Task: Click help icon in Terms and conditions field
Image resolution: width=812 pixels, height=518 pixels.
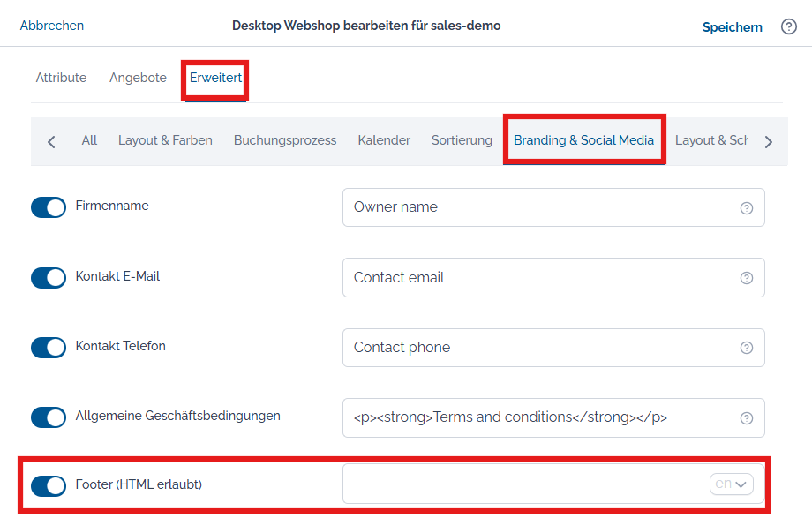Action: (746, 418)
